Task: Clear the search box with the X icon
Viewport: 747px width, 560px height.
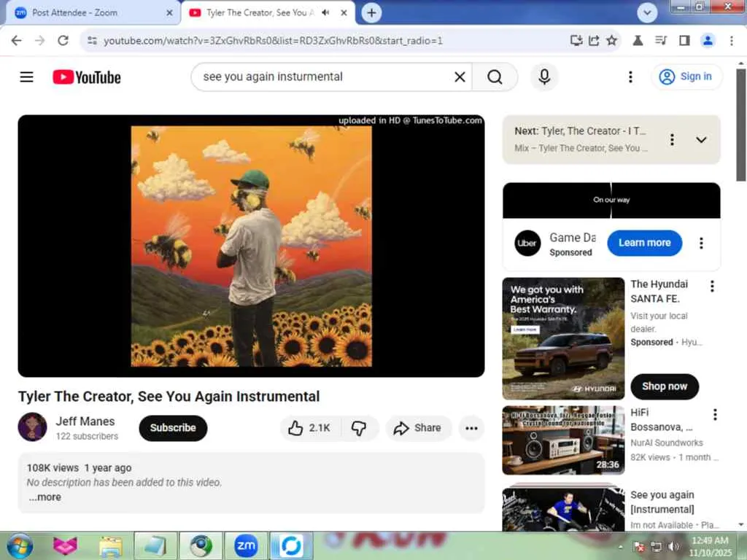Action: pos(460,77)
